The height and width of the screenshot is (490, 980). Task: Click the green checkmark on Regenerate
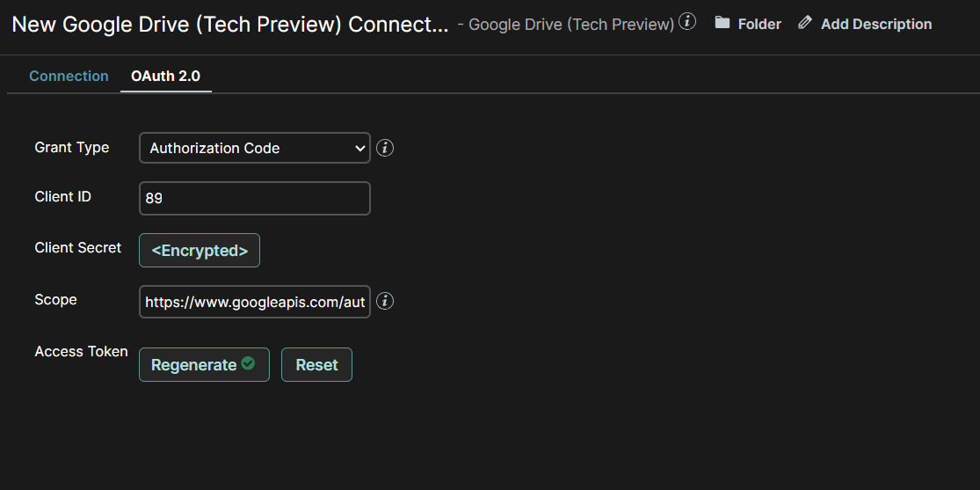click(x=248, y=363)
